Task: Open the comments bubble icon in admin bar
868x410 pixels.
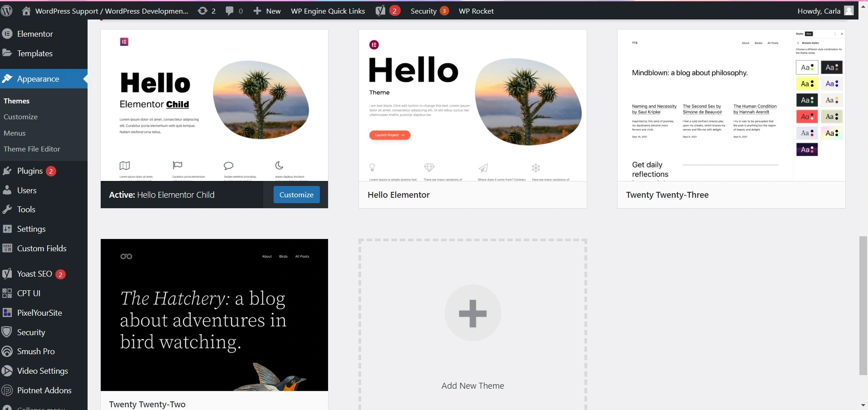Action: point(230,11)
